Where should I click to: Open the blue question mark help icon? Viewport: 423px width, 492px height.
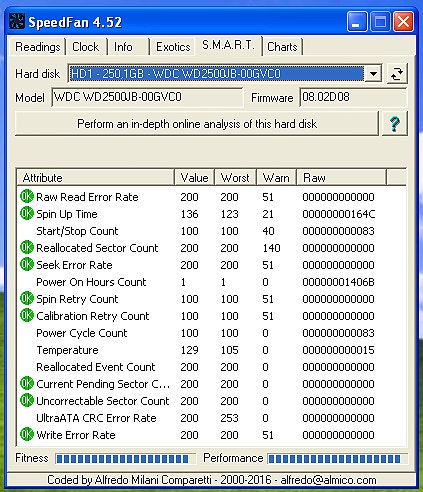pos(395,124)
